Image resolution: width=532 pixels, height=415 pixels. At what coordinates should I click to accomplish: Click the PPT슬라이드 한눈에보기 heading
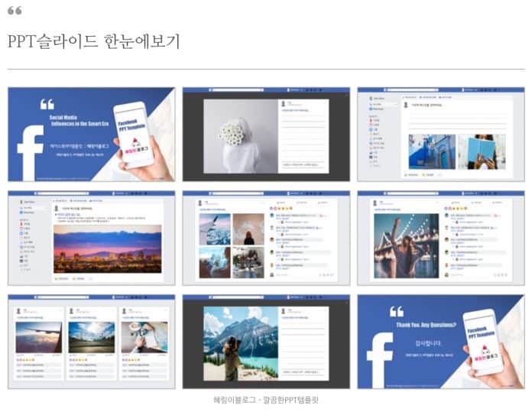(x=94, y=41)
